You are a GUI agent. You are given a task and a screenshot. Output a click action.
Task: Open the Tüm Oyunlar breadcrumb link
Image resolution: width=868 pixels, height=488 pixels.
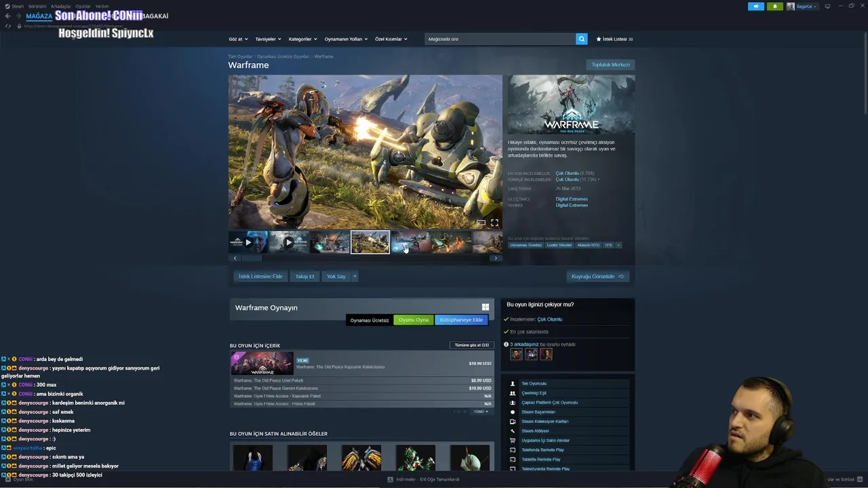click(240, 56)
